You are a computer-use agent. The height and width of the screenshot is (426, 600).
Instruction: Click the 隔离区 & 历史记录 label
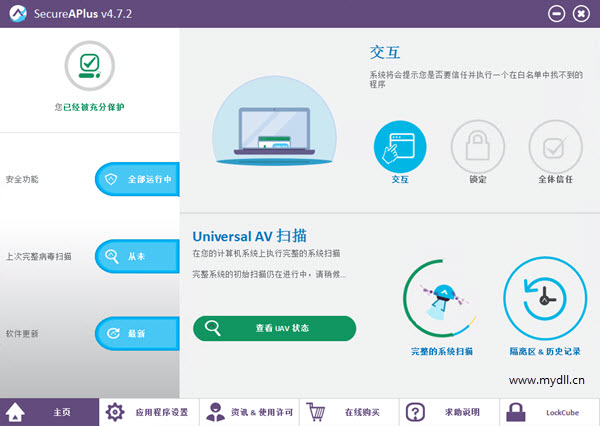tap(545, 351)
